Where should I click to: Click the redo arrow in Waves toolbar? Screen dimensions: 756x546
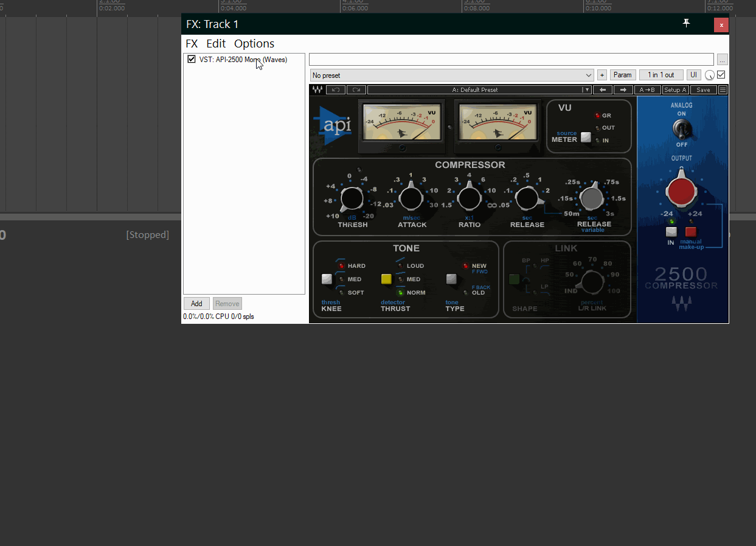point(356,90)
